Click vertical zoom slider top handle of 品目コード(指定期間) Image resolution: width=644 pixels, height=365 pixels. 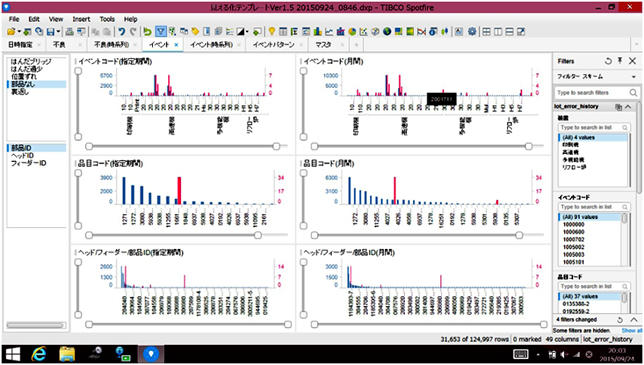(78, 173)
